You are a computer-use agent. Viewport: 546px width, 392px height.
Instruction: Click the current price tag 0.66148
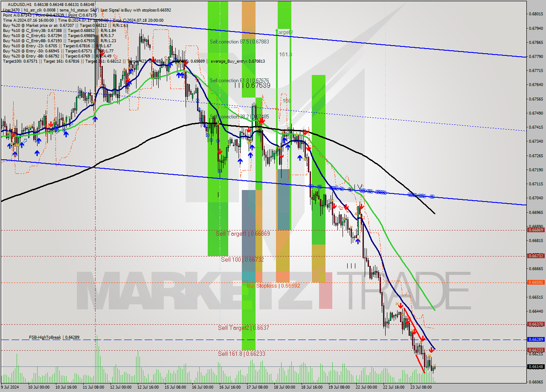[x=536, y=366]
